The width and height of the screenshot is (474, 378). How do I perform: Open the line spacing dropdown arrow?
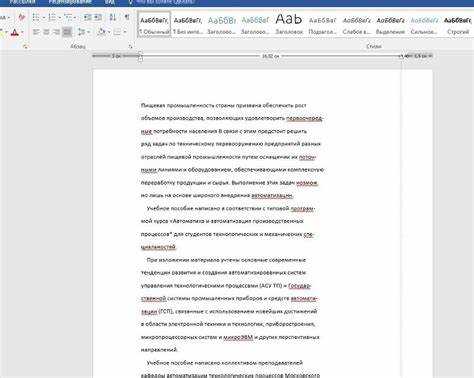click(89, 32)
